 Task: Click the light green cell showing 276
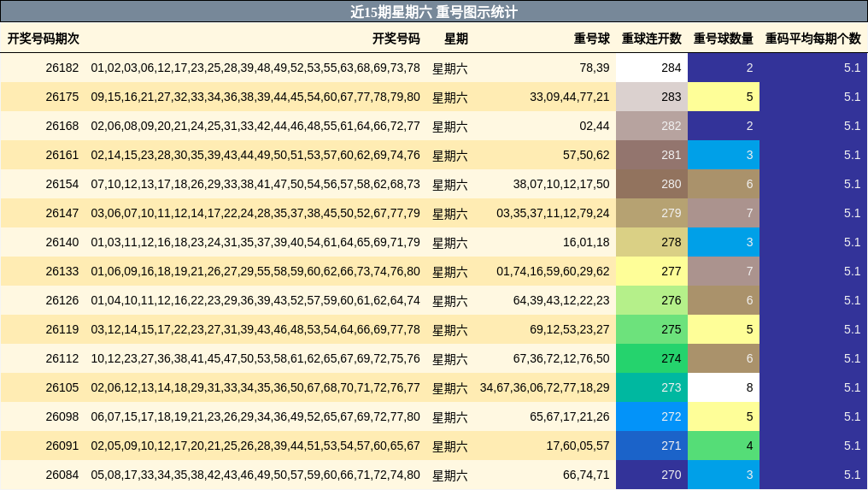[x=652, y=300]
